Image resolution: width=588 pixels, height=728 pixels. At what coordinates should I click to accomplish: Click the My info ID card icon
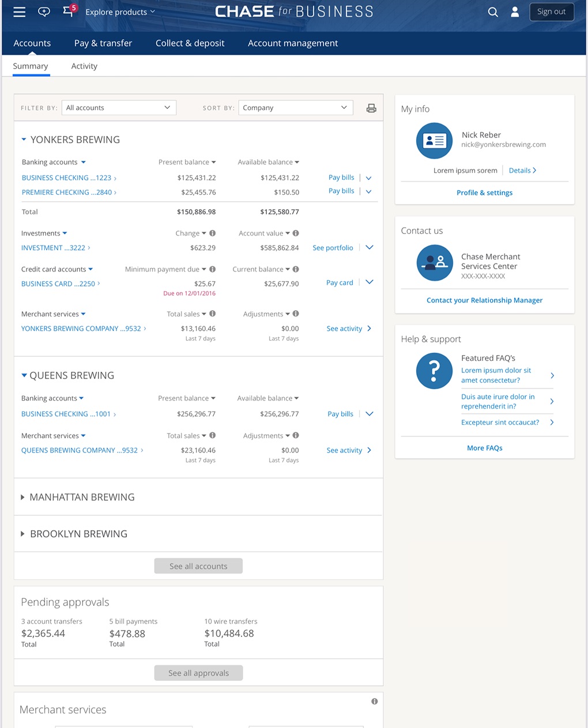click(434, 141)
